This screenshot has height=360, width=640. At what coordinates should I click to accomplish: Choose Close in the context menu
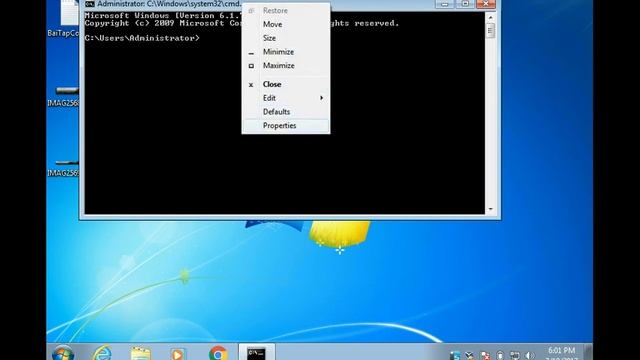(x=286, y=84)
